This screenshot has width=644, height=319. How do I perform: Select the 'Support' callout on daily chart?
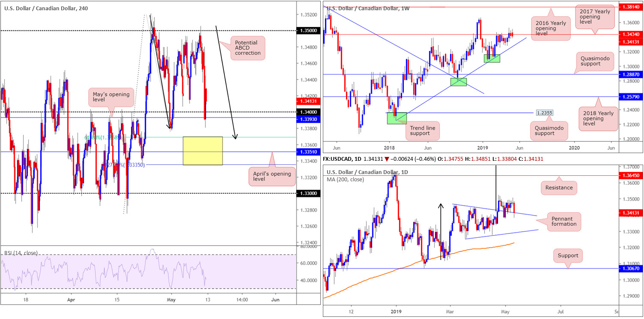click(x=568, y=256)
